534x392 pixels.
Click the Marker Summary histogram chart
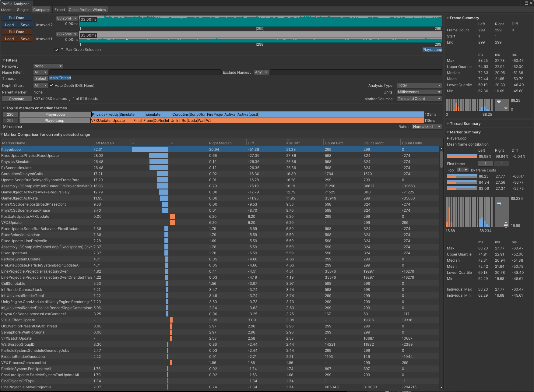click(x=469, y=212)
